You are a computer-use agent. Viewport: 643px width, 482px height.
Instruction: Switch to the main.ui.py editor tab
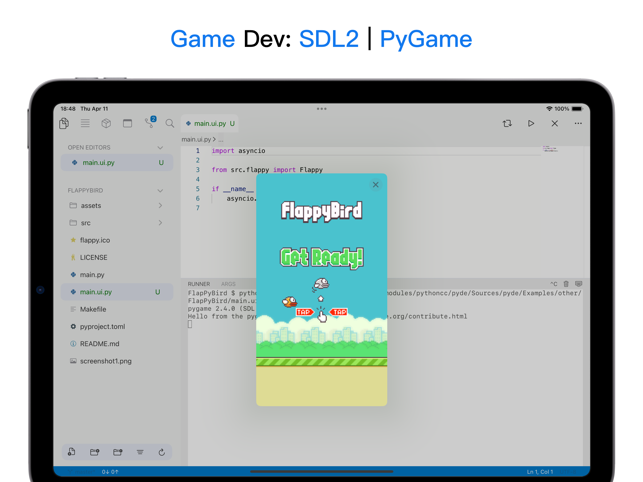(x=210, y=124)
